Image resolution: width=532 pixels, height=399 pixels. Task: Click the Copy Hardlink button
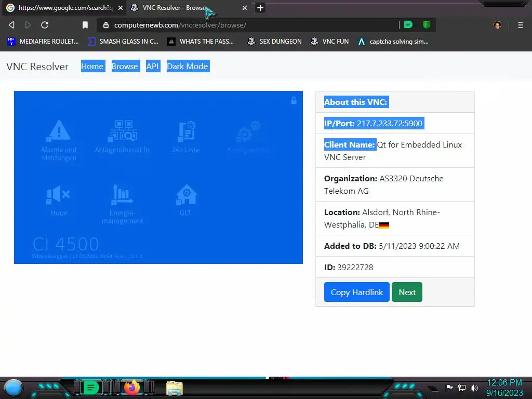[x=356, y=292]
